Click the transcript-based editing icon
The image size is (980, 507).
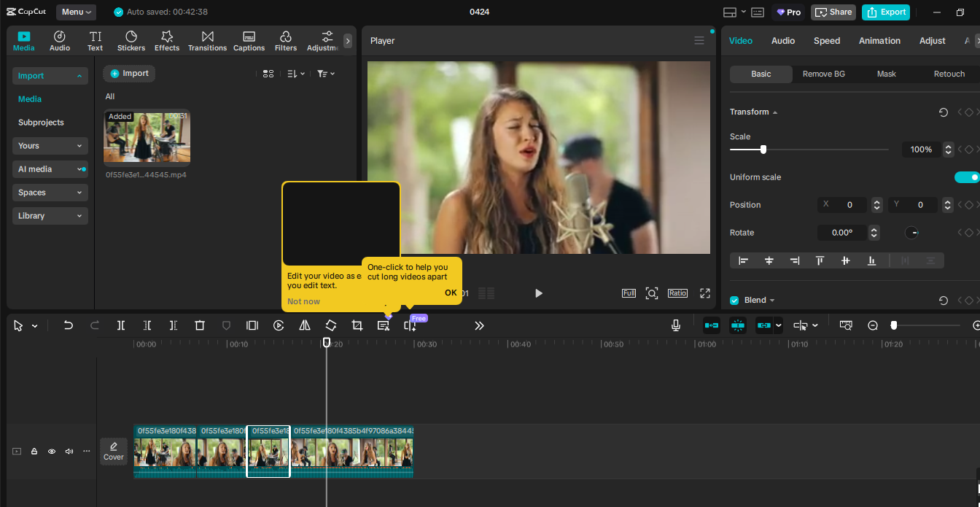pyautogui.click(x=384, y=325)
